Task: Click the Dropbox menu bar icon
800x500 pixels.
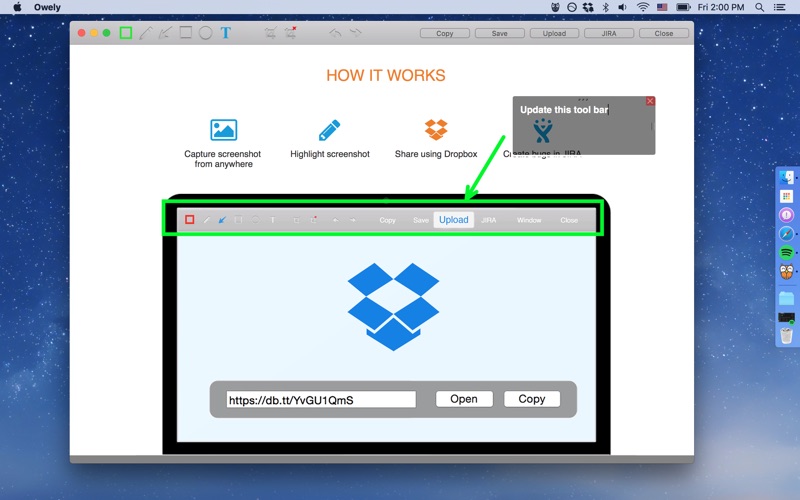Action: coord(588,7)
